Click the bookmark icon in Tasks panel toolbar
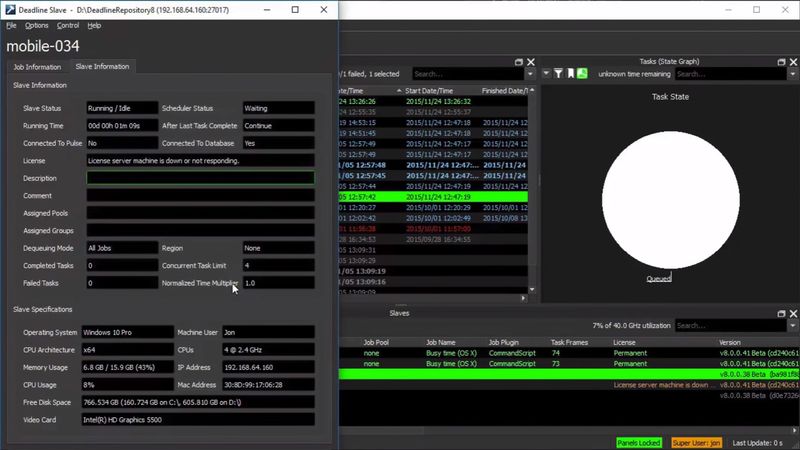Image resolution: width=800 pixels, height=450 pixels. click(x=572, y=74)
